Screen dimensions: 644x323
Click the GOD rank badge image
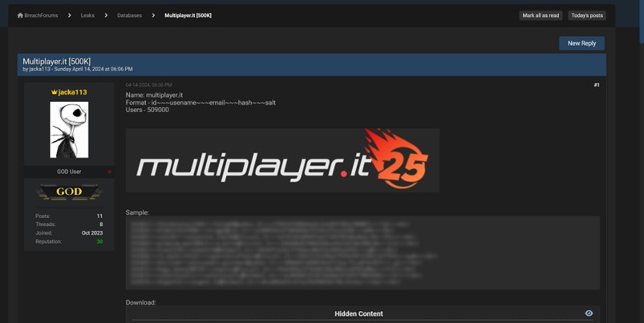[x=69, y=192]
